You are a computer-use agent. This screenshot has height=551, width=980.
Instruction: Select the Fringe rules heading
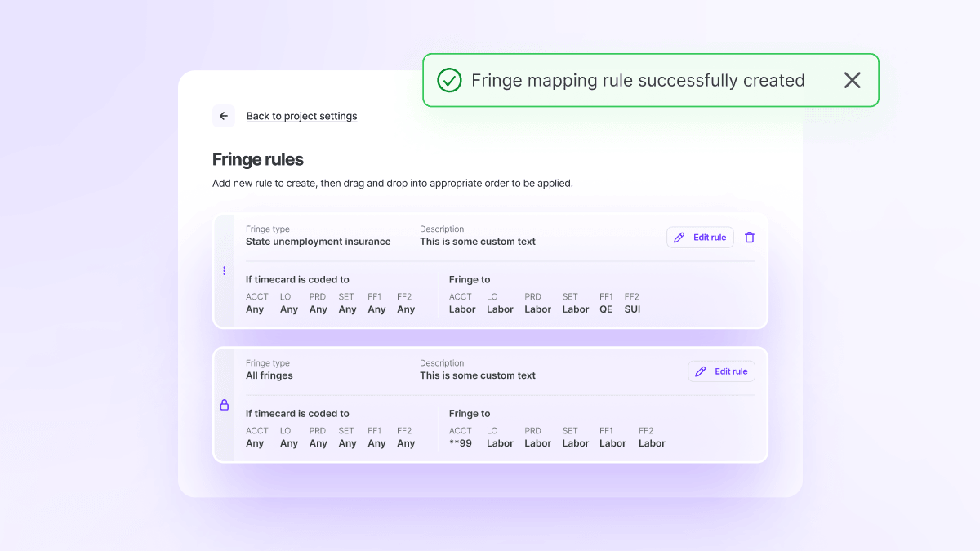coord(258,159)
